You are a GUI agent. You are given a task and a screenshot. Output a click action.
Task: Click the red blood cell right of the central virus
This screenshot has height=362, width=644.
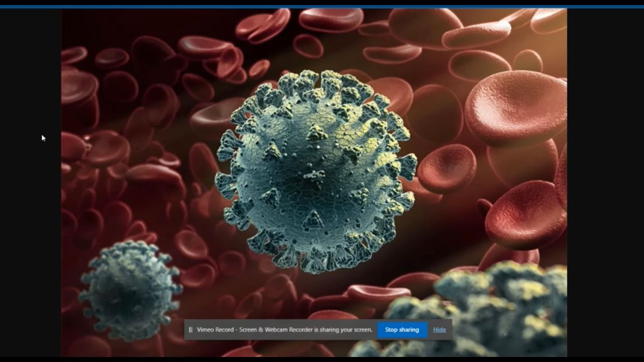pos(447,168)
